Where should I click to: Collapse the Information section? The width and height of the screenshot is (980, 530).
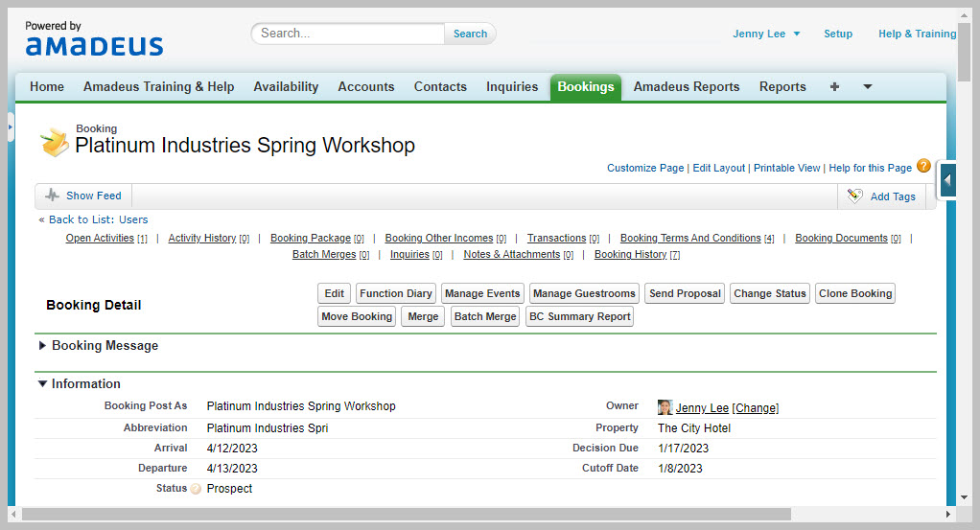pyautogui.click(x=43, y=384)
